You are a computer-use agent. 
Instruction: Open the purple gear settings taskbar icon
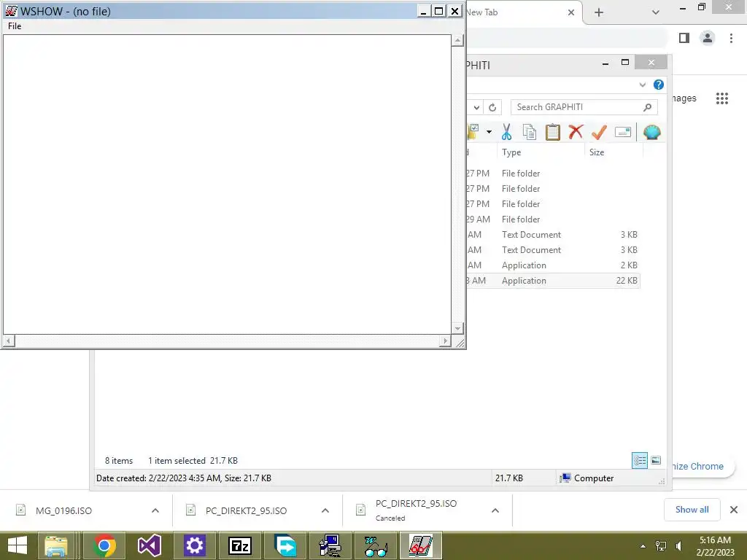coord(194,545)
